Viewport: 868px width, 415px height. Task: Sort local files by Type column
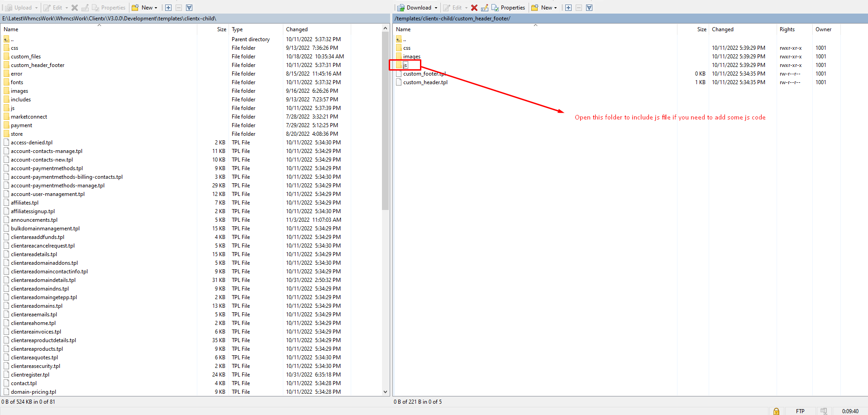point(237,29)
